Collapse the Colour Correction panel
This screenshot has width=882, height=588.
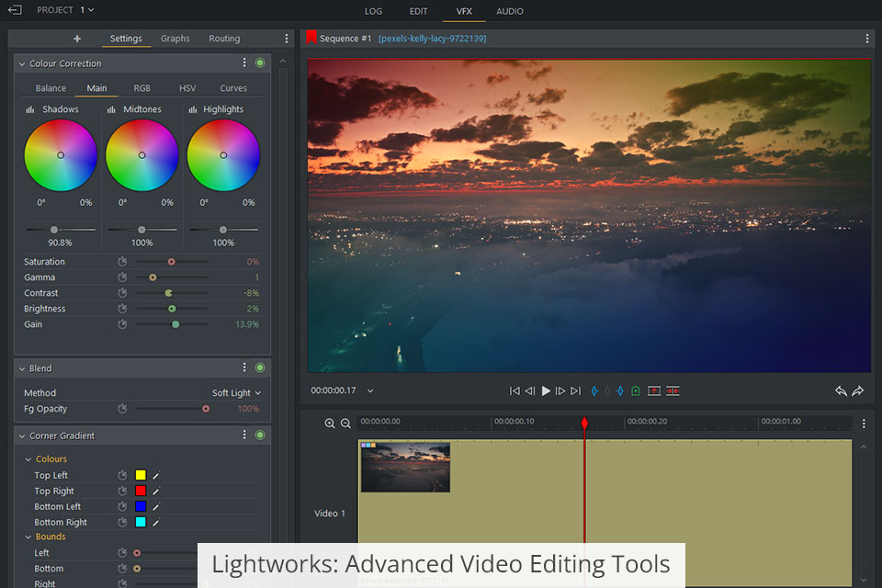[x=22, y=63]
